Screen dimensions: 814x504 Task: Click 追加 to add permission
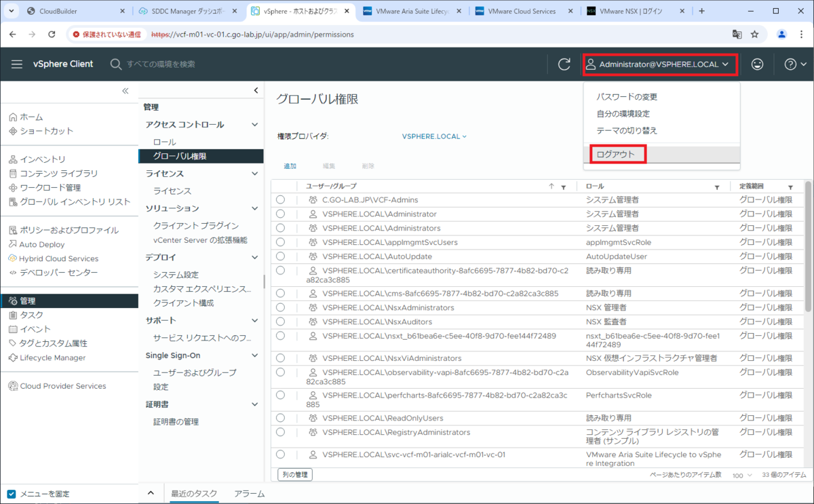[x=290, y=166]
